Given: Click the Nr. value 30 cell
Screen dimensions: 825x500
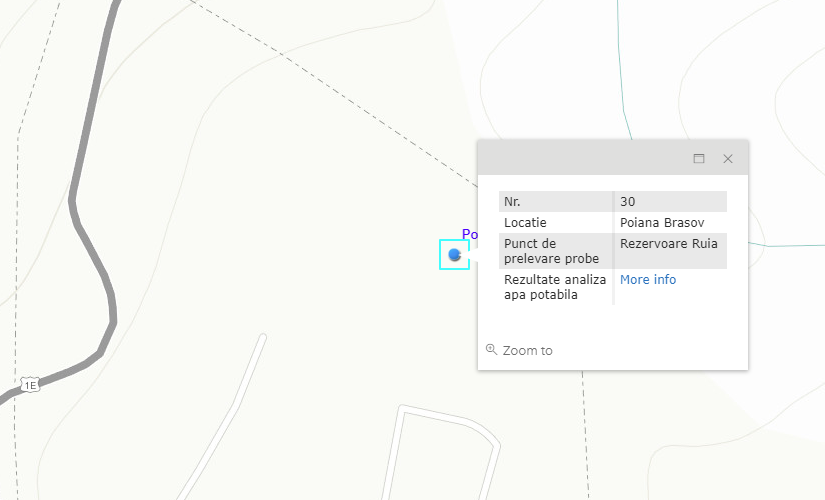Looking at the screenshot, I should tap(671, 202).
